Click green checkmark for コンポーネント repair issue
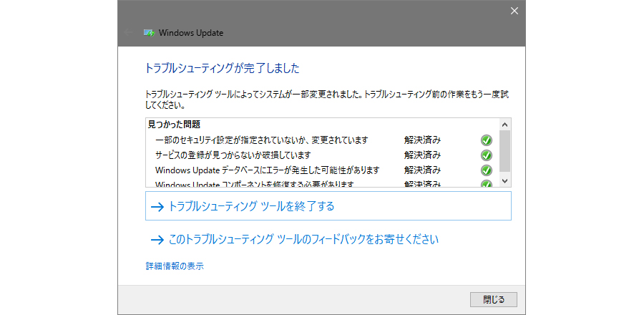644x315 pixels. click(486, 184)
